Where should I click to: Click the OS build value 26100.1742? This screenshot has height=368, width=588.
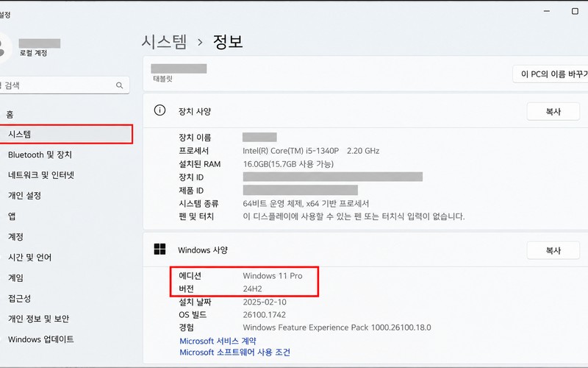[265, 315]
